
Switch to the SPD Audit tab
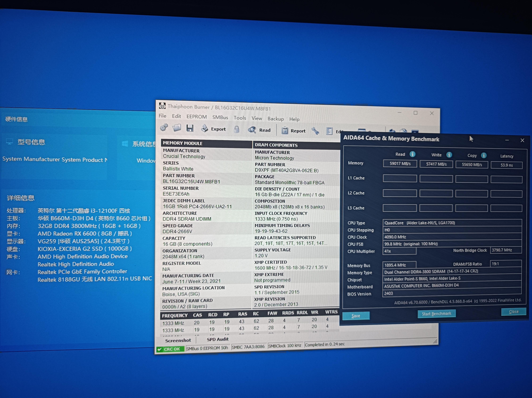pos(218,339)
